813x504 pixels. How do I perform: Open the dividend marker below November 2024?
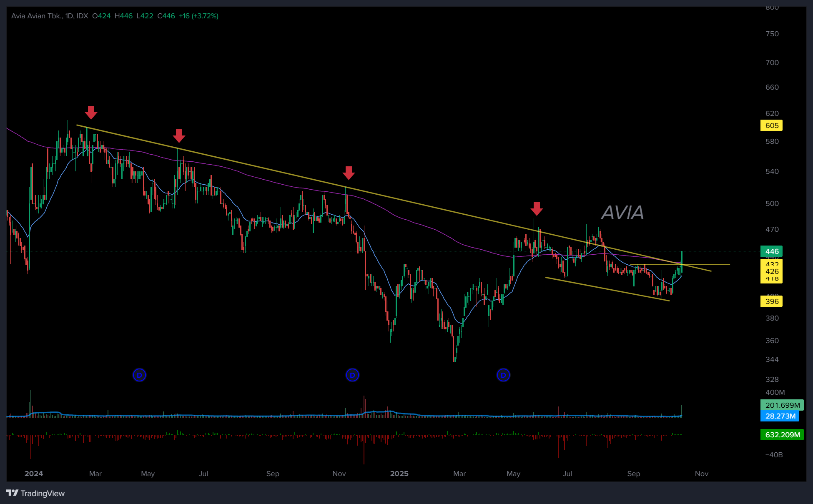(x=352, y=375)
